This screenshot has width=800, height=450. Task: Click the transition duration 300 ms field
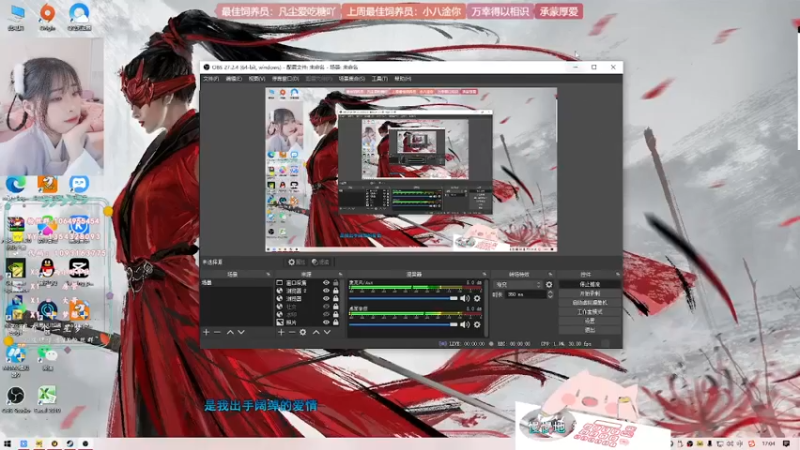(x=524, y=294)
